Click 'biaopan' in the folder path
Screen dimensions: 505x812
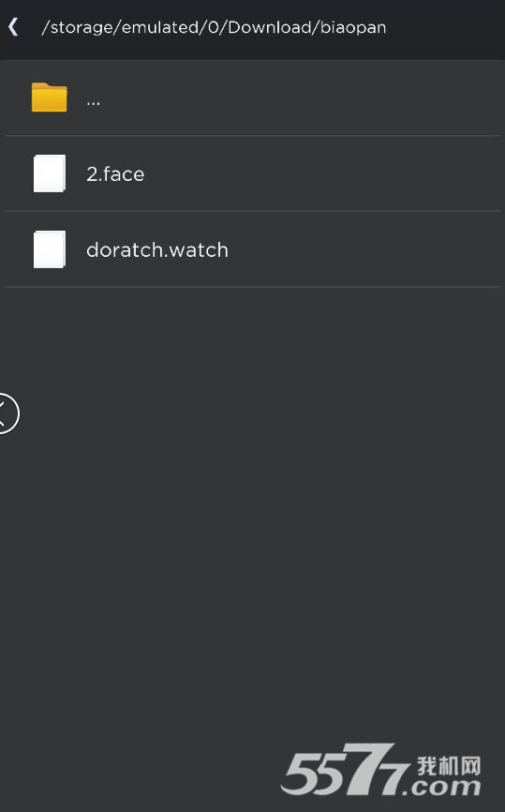tap(353, 27)
